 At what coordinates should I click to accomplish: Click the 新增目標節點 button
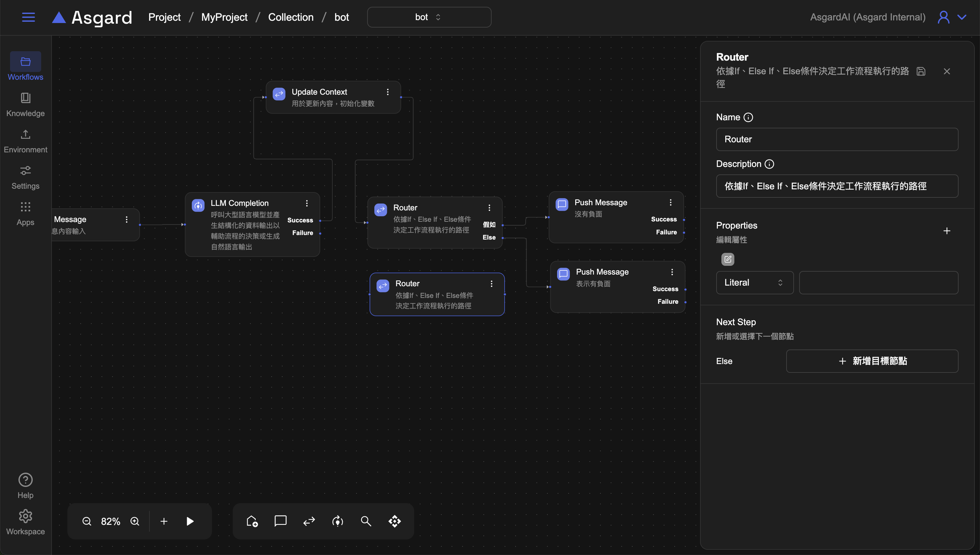tap(872, 361)
